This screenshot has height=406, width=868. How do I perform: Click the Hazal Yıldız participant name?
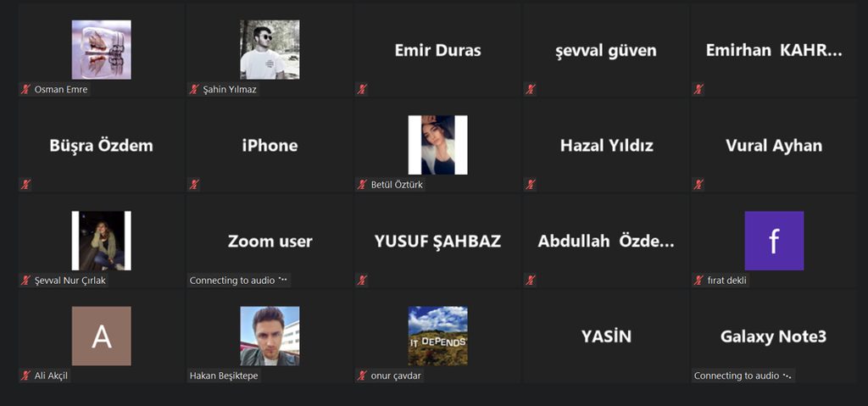click(x=607, y=146)
